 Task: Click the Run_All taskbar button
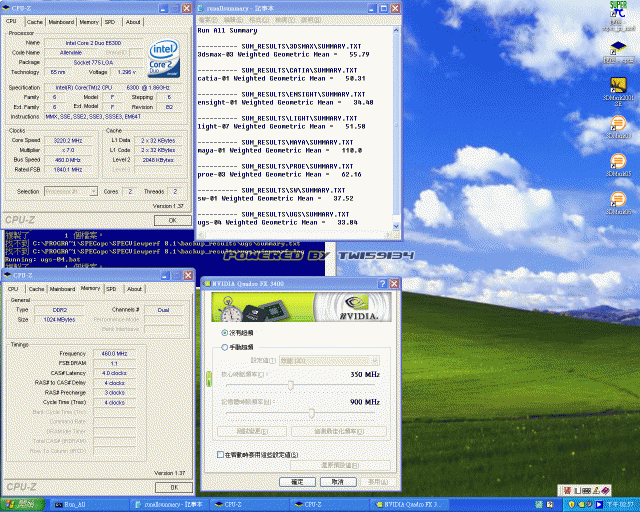[88, 505]
